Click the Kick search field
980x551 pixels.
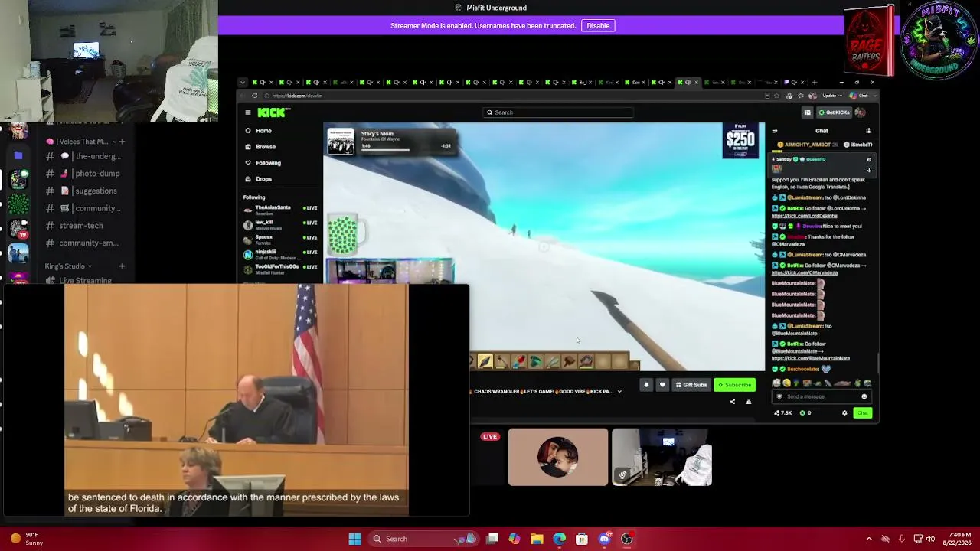[559, 112]
